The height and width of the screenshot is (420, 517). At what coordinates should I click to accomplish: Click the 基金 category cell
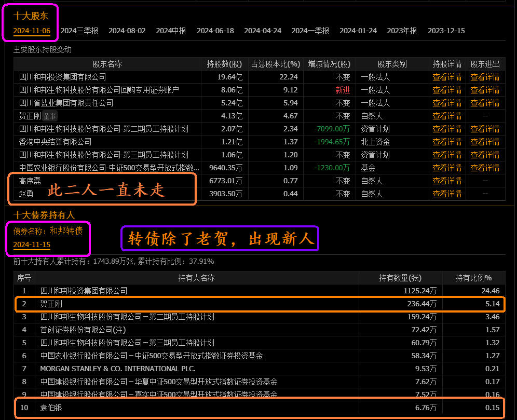click(x=368, y=168)
